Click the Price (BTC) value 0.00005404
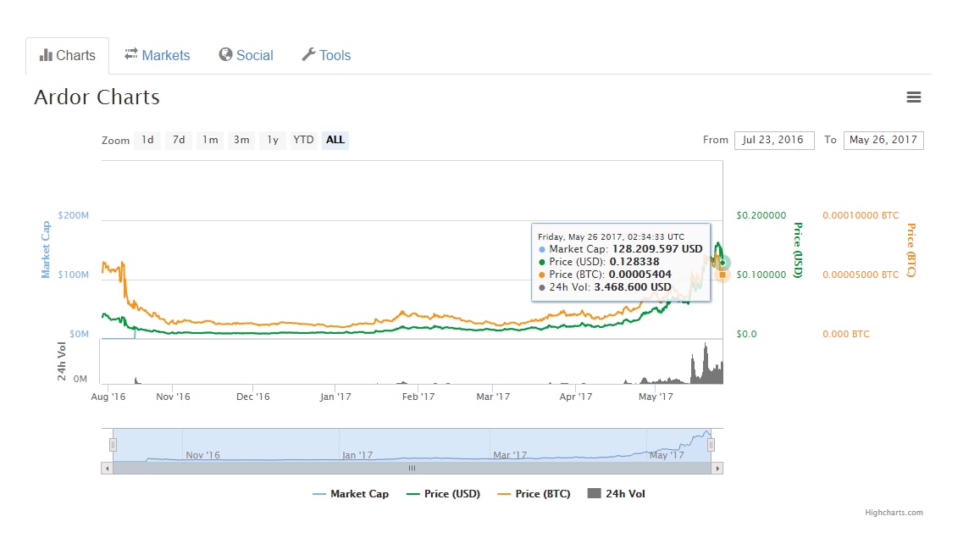The image size is (980, 533). pos(640,275)
